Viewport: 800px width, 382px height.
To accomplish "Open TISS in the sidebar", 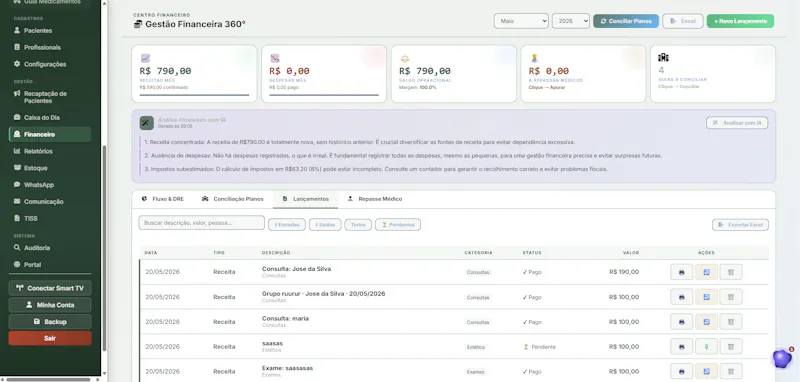I will 49,218.
